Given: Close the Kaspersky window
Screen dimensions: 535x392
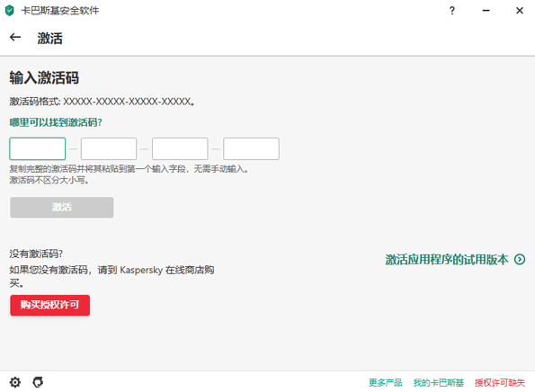Looking at the screenshot, I should (520, 11).
